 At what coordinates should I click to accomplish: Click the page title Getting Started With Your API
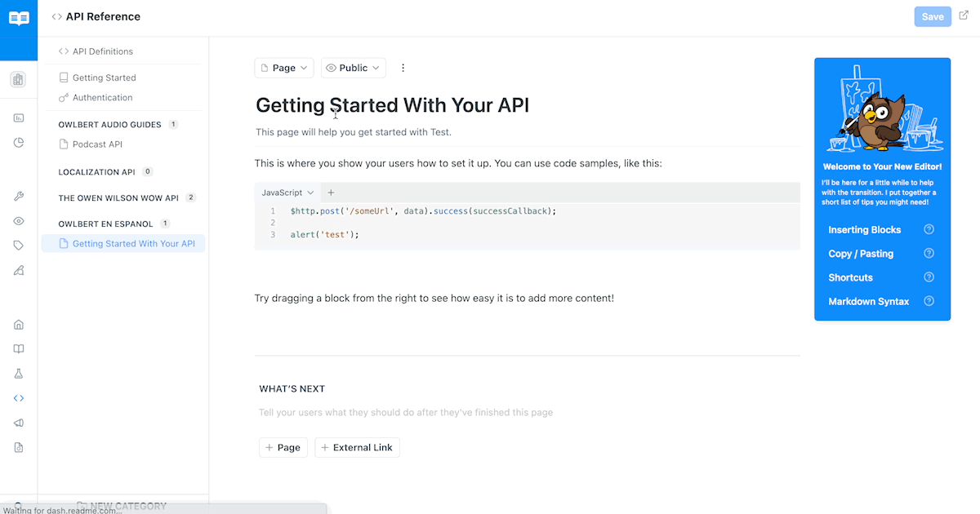click(x=393, y=105)
